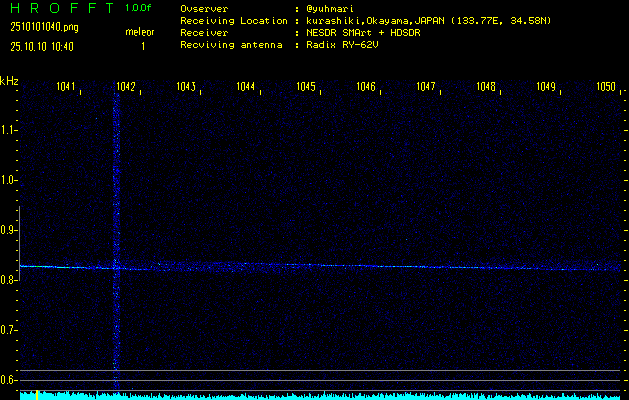
Task: Select the 0.7 frequency axis label
Action: (9, 330)
